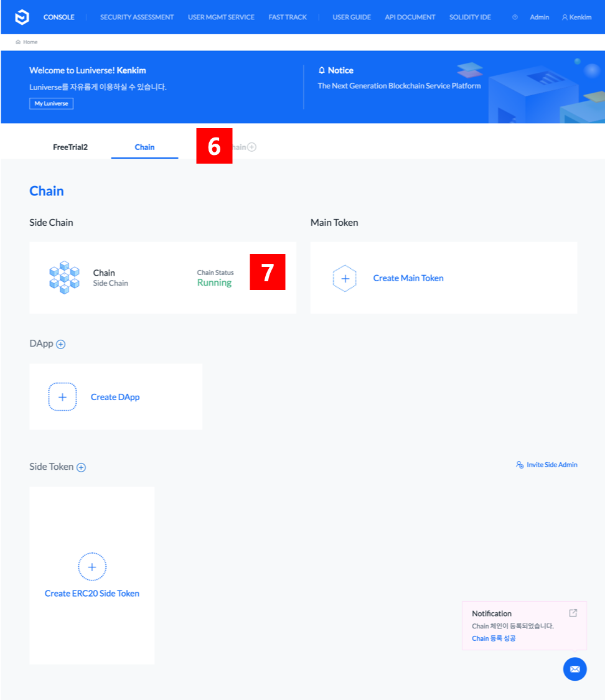Click plus icon next to DApp heading

(61, 344)
